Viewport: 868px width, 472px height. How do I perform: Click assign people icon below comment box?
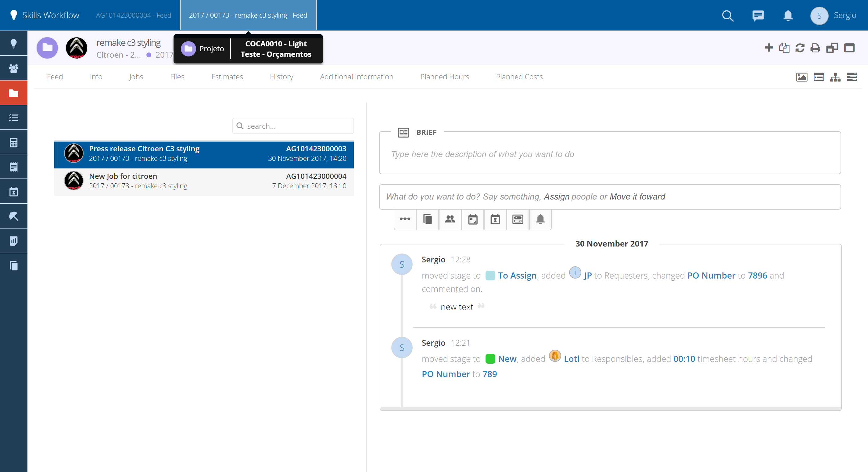[450, 219]
